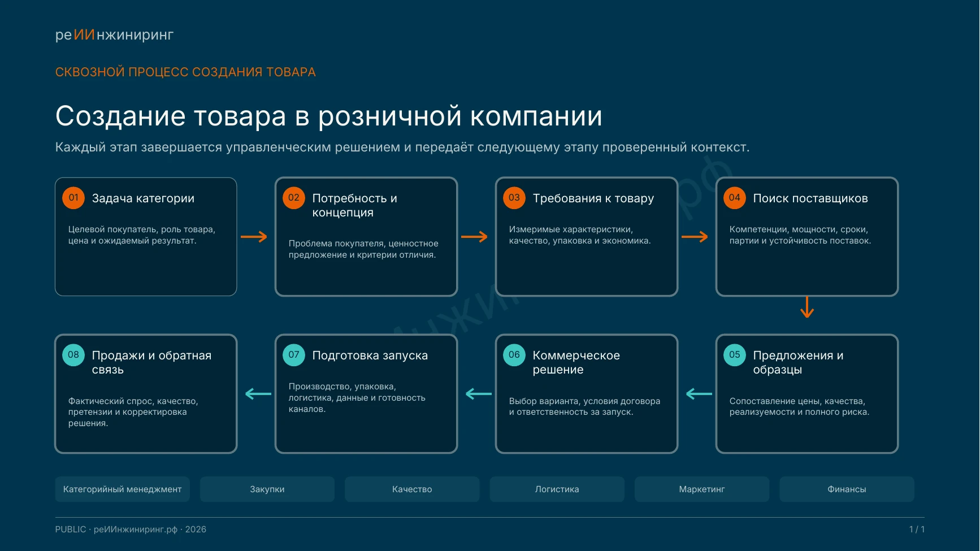Select the text starting Производство, упаковка
The height and width of the screenshot is (551, 980).
click(x=357, y=398)
